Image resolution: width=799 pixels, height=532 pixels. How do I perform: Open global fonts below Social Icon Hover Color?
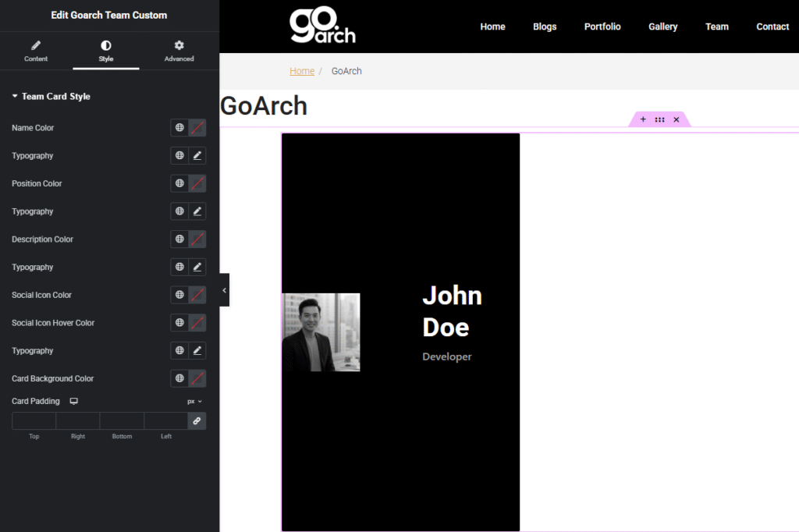(x=179, y=350)
